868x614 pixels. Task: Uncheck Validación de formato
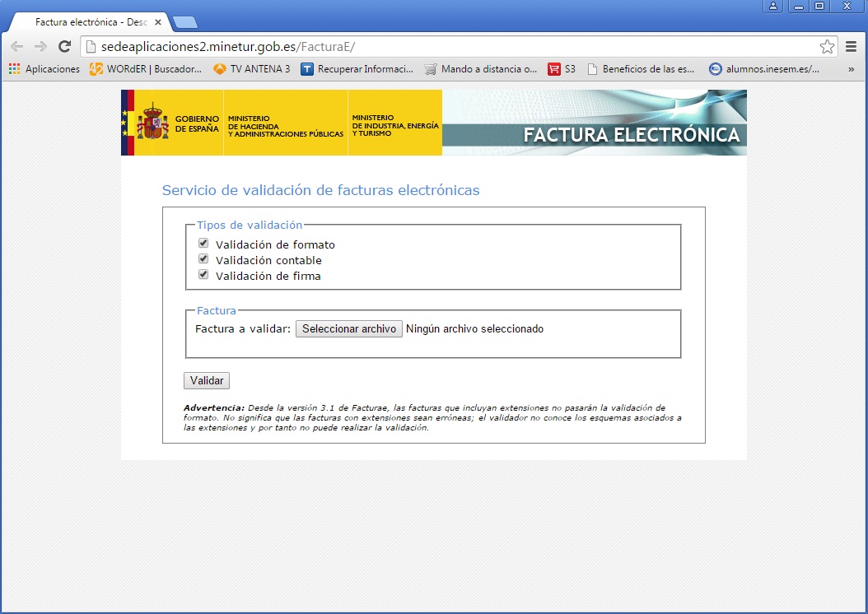pos(203,243)
